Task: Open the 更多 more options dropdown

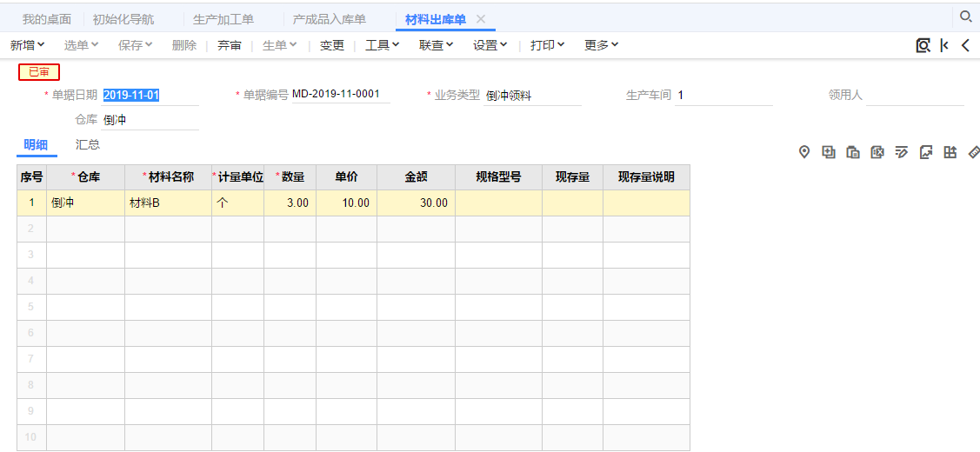Action: (x=601, y=45)
